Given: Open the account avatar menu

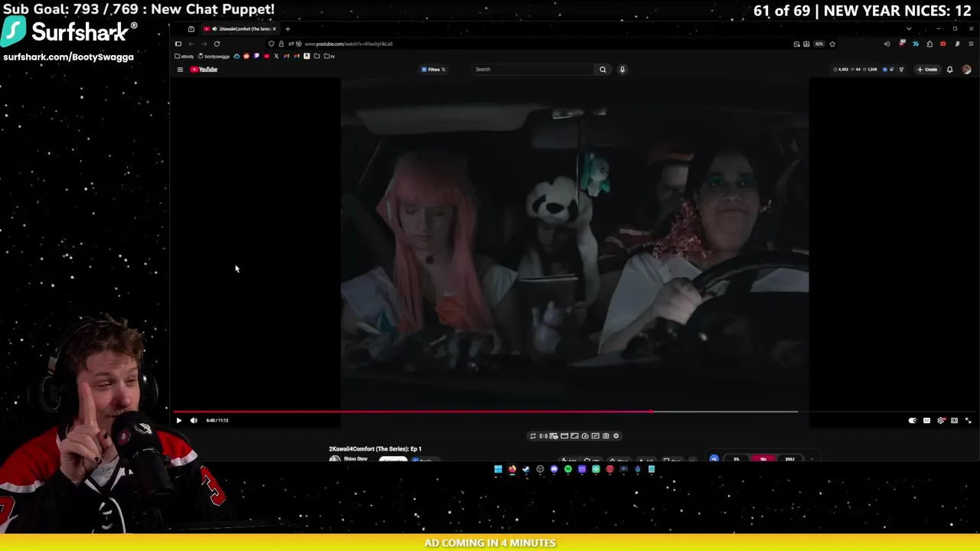Looking at the screenshot, I should tap(966, 70).
